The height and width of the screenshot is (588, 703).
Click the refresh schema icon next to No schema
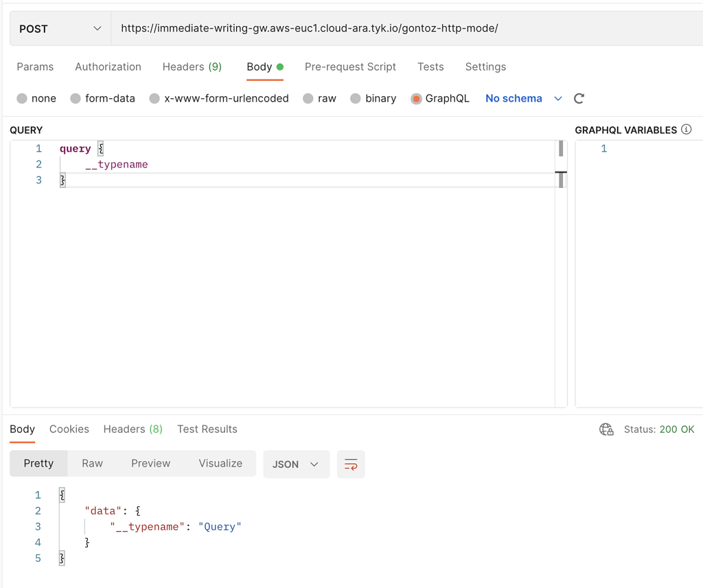(579, 98)
